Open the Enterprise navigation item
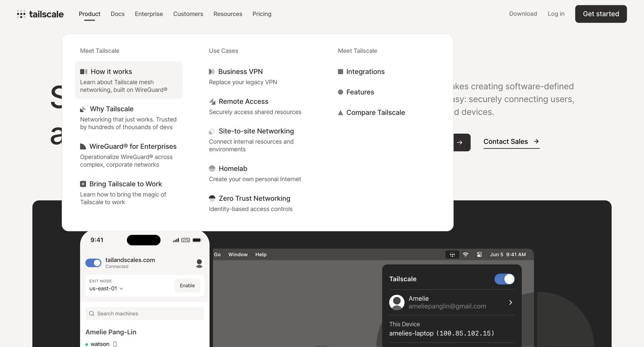The image size is (644, 347). point(149,14)
